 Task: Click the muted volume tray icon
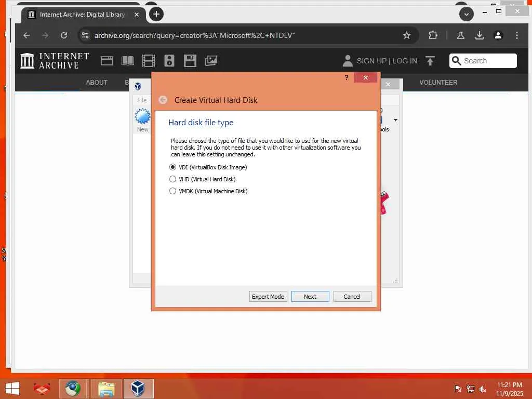(x=483, y=389)
